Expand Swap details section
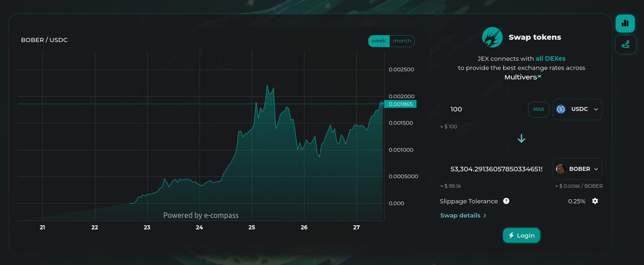Image resolution: width=644 pixels, height=265 pixels. (463, 216)
